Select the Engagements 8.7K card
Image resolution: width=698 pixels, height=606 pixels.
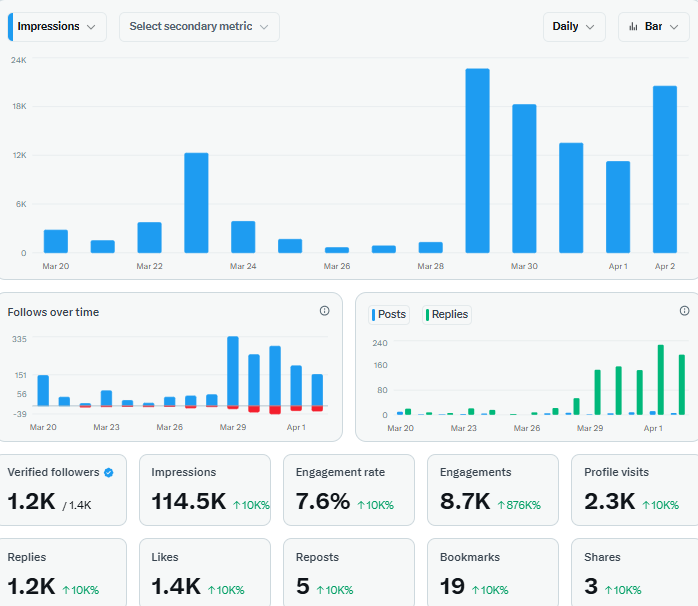coord(493,490)
